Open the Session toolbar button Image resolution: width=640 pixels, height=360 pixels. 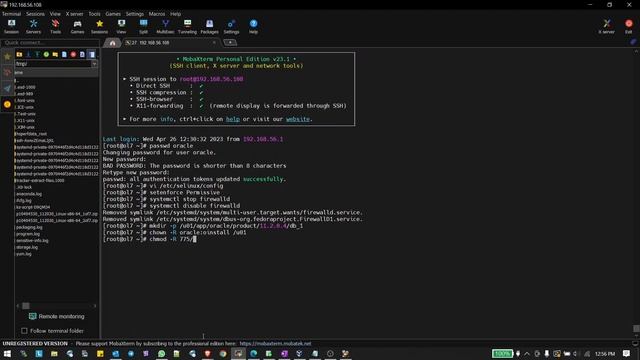(11, 27)
